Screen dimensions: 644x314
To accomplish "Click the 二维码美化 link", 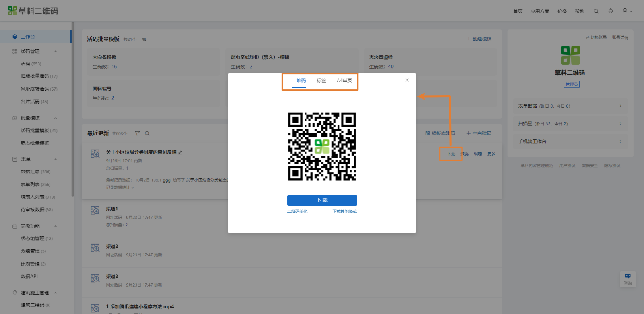I will (297, 212).
